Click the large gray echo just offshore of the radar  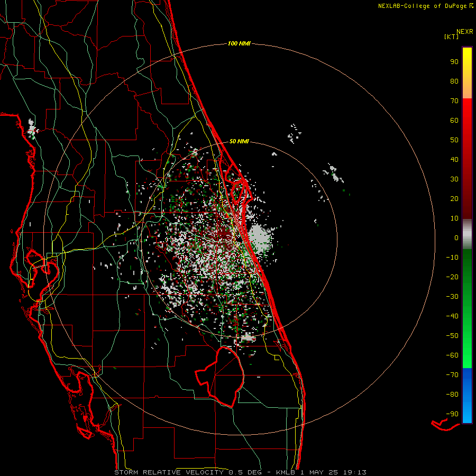pos(260,239)
